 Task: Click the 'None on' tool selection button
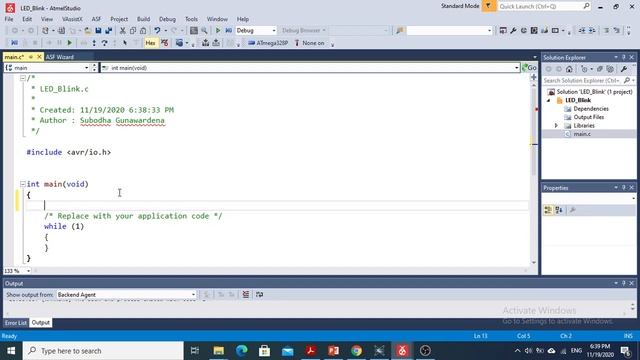pyautogui.click(x=309, y=43)
